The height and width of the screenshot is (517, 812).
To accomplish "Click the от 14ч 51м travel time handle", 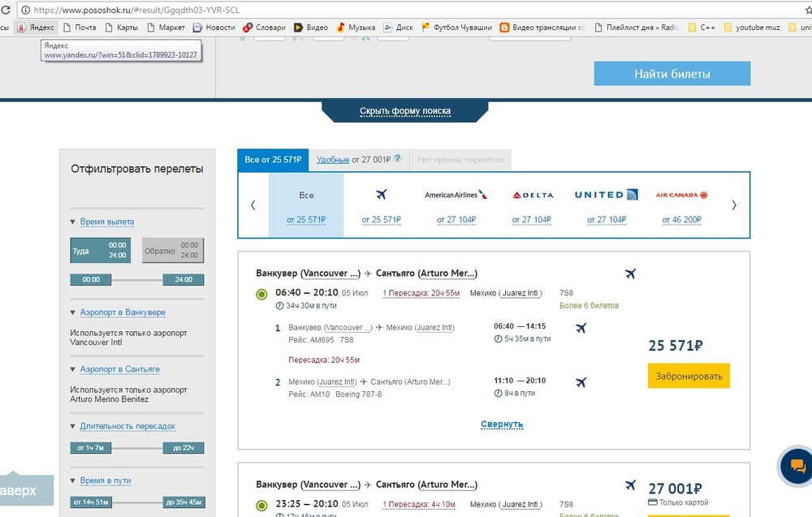I will [91, 502].
